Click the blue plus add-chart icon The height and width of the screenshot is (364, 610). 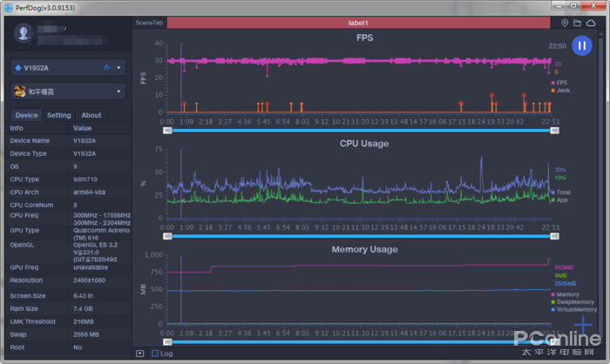583,324
